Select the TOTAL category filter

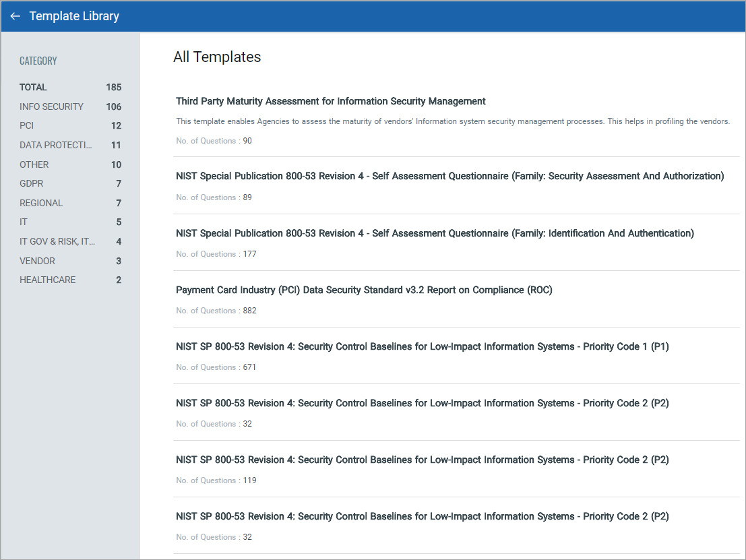click(x=34, y=88)
